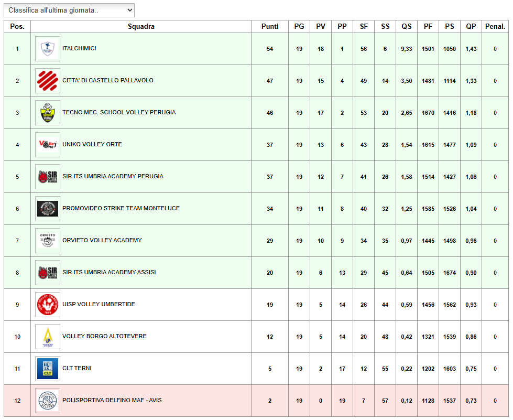Click the Polisportiva Delfino MAF - AVIS logo
The width and height of the screenshot is (513, 420).
coord(48,401)
